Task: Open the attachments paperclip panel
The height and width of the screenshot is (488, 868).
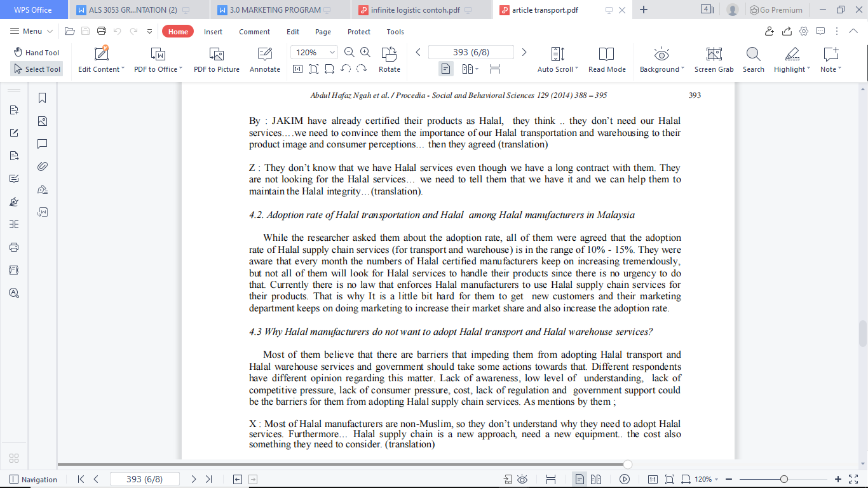Action: (43, 166)
